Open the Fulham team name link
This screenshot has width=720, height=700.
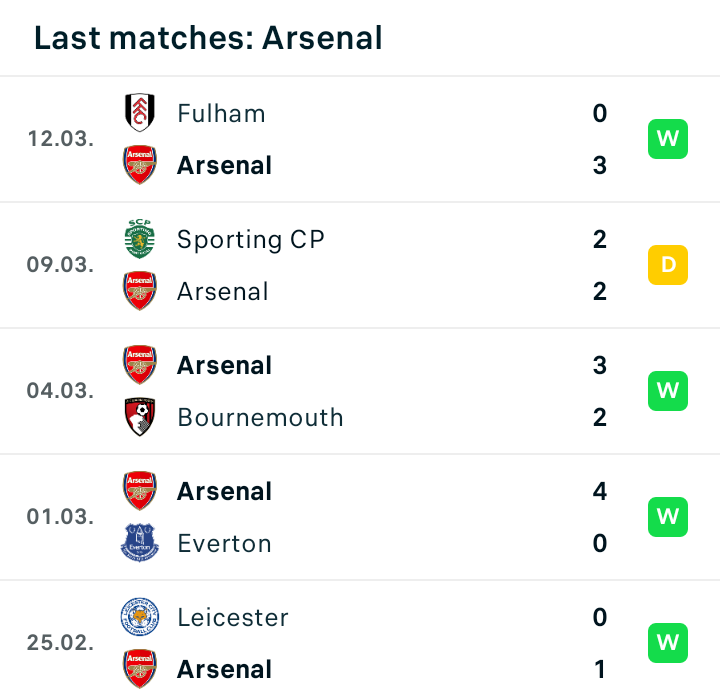[221, 113]
